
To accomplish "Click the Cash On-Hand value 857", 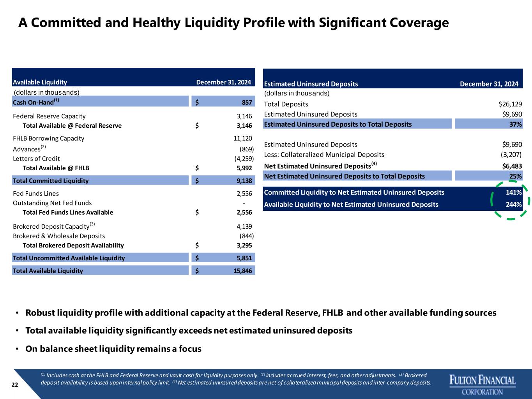I will point(247,102).
